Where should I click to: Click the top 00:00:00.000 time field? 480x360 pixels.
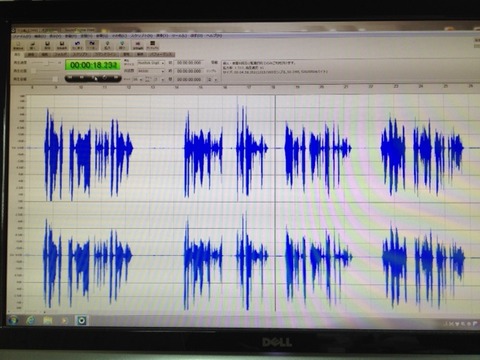tap(189, 63)
